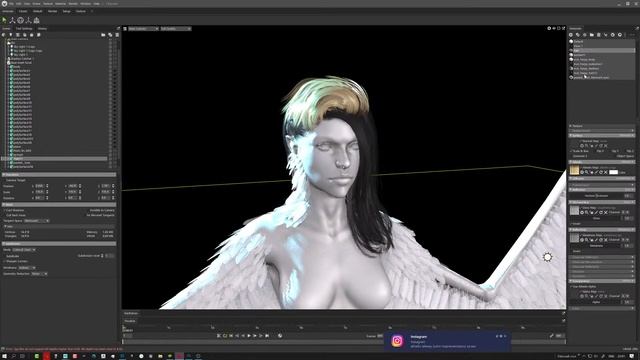Click the clear X icon on Albedo map
Viewport: 640px width, 360px height.
[x=606, y=172]
